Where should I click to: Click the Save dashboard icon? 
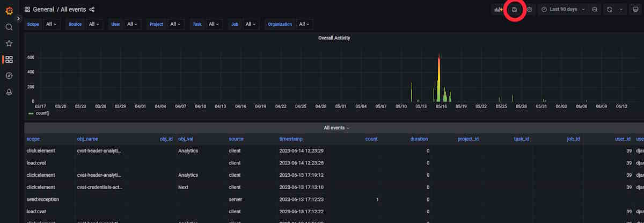click(514, 10)
